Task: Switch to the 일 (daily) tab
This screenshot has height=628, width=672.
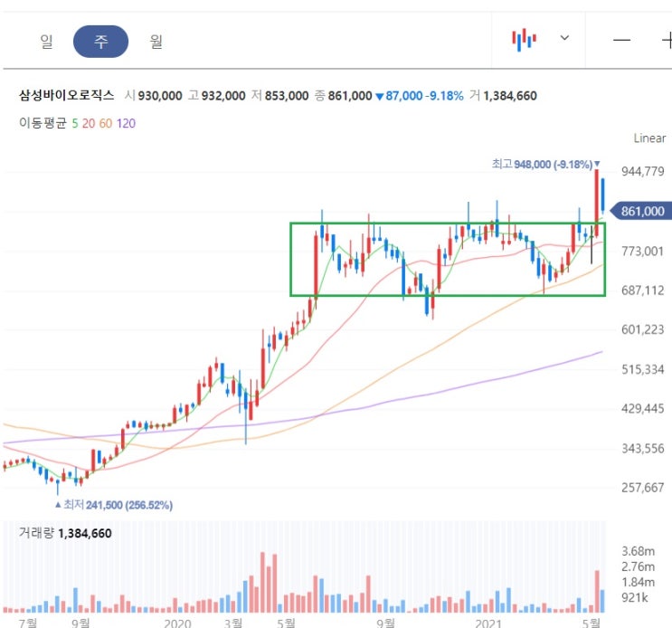Action: (47, 41)
